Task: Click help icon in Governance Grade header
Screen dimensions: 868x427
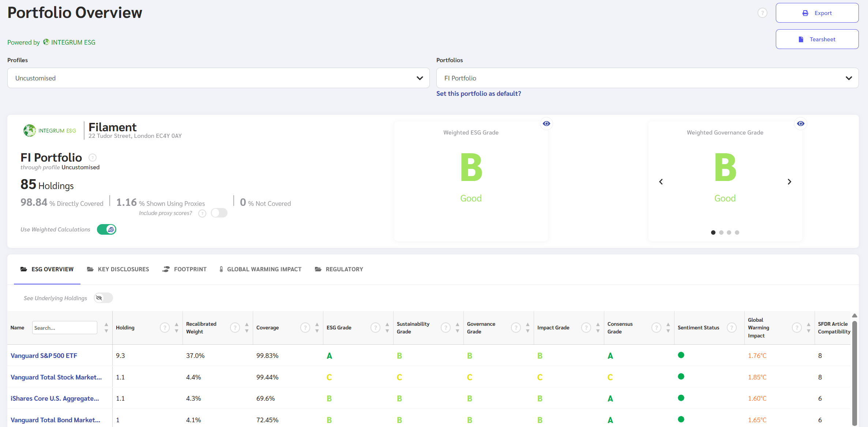Action: point(516,328)
